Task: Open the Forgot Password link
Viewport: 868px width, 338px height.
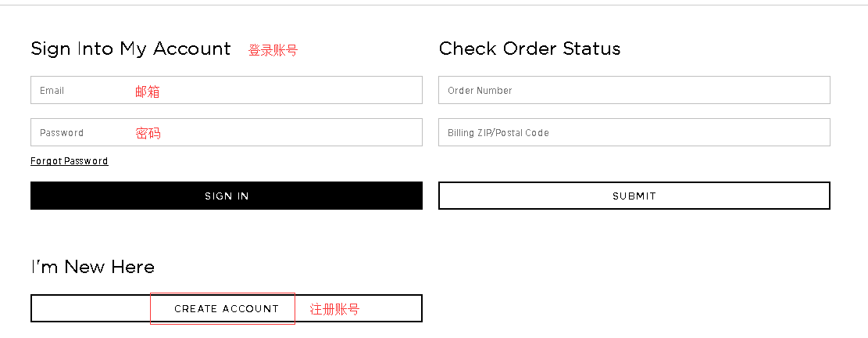Action: click(x=70, y=161)
